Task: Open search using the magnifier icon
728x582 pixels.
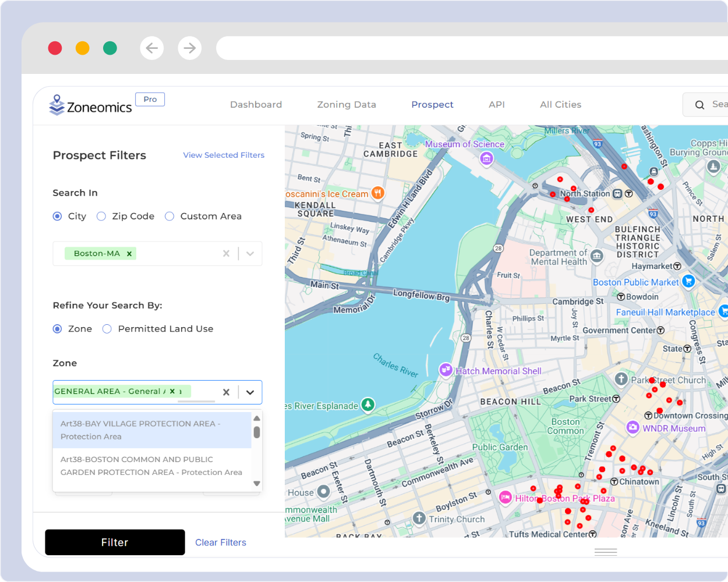Action: pos(699,105)
